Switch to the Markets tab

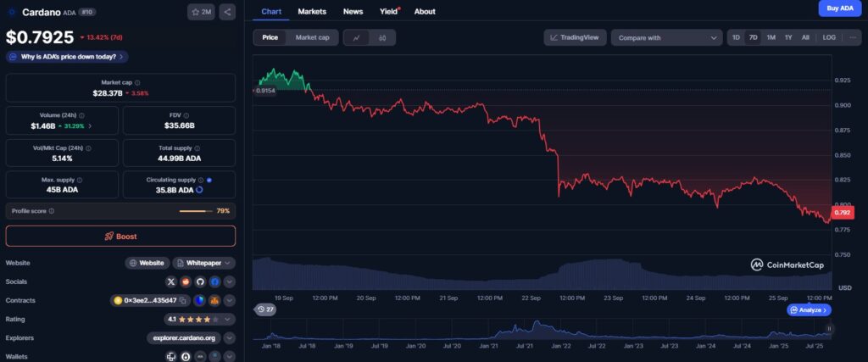(x=312, y=11)
